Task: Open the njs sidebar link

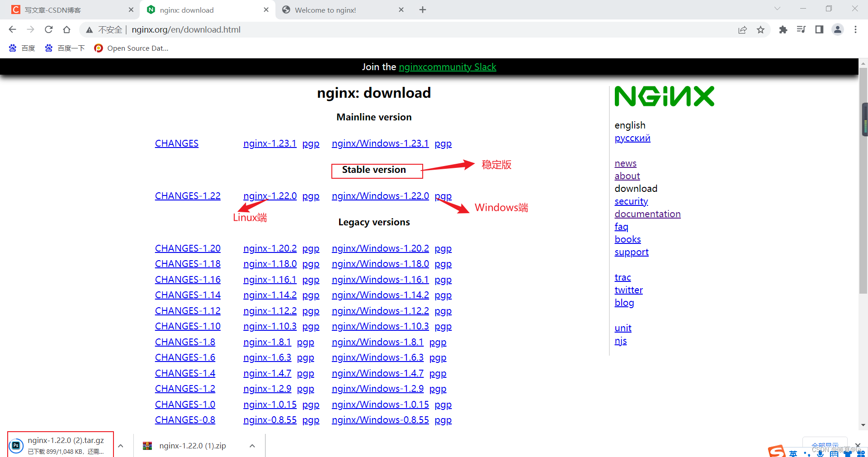Action: [x=621, y=341]
